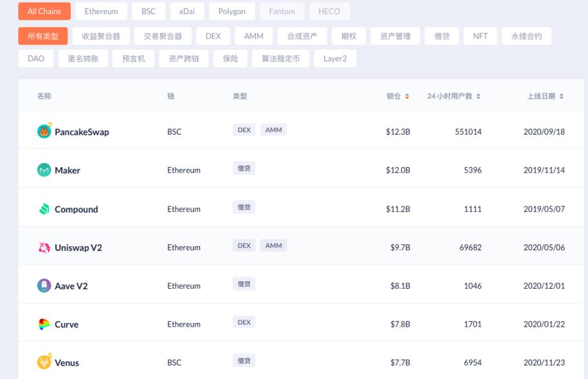
Task: Sort by 上线日期 launch date arrows
Action: pyautogui.click(x=562, y=97)
